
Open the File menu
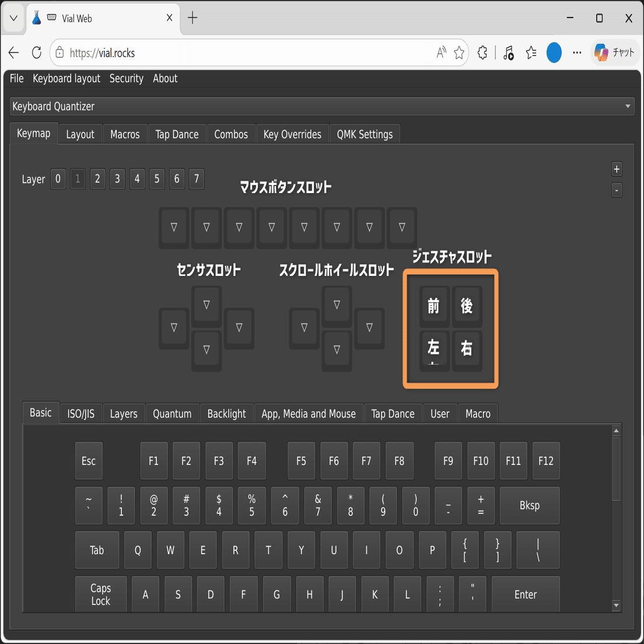16,78
